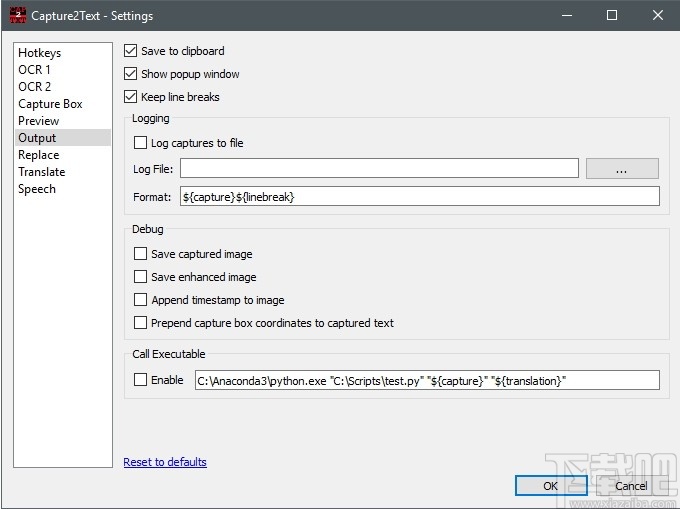Screen dimensions: 680x509
Task: Enable Prepend capture box coordinates option
Action: 141,323
